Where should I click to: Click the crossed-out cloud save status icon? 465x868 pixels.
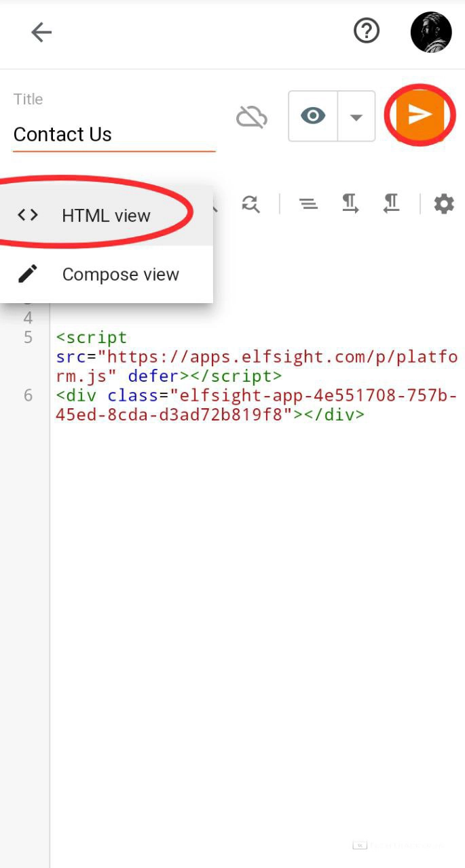click(251, 117)
